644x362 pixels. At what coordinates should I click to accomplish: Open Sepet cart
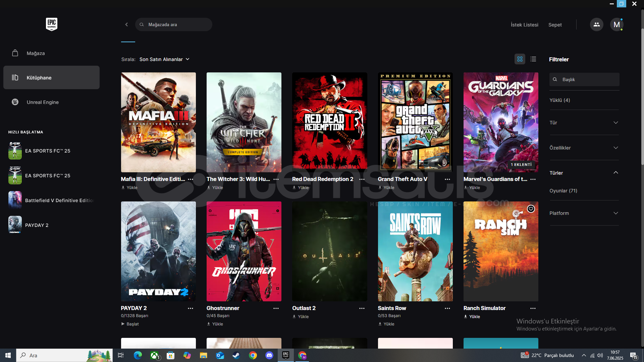coord(555,25)
